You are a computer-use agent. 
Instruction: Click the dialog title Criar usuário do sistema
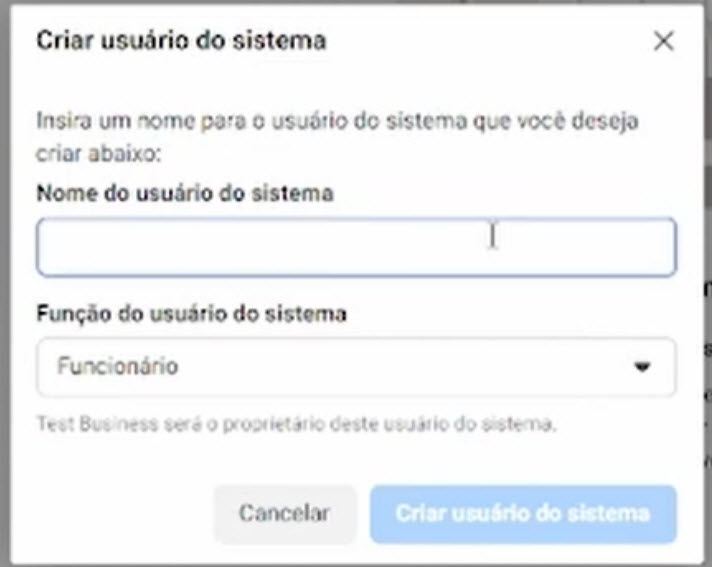[181, 41]
